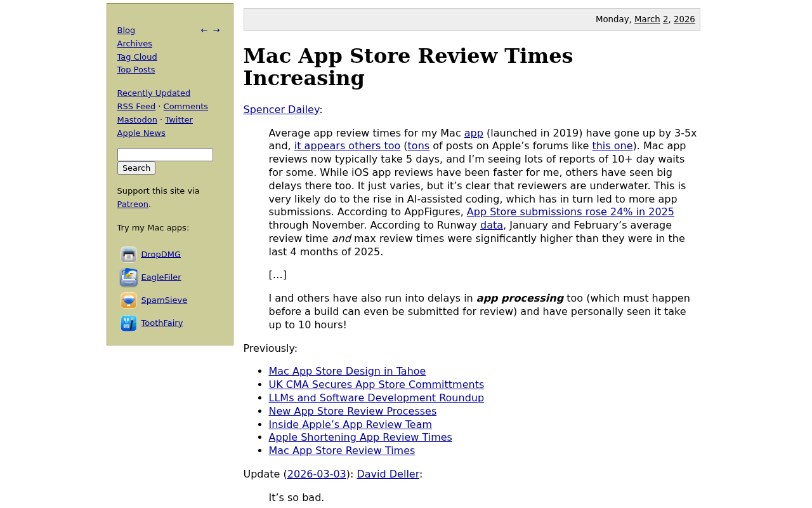The width and height of the screenshot is (812, 508).
Task: Open 'Inside Apple's App Review Team'
Action: point(350,425)
